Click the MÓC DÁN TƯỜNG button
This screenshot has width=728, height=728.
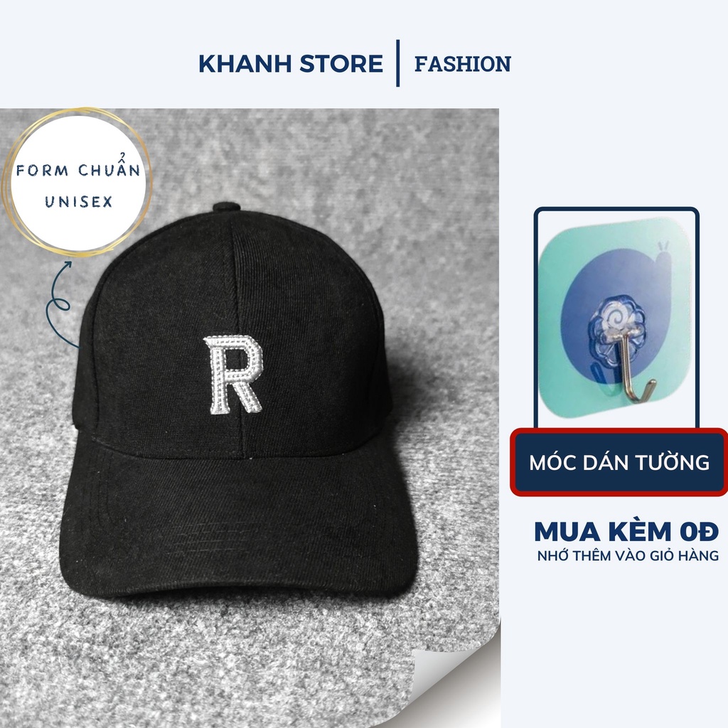(x=619, y=462)
